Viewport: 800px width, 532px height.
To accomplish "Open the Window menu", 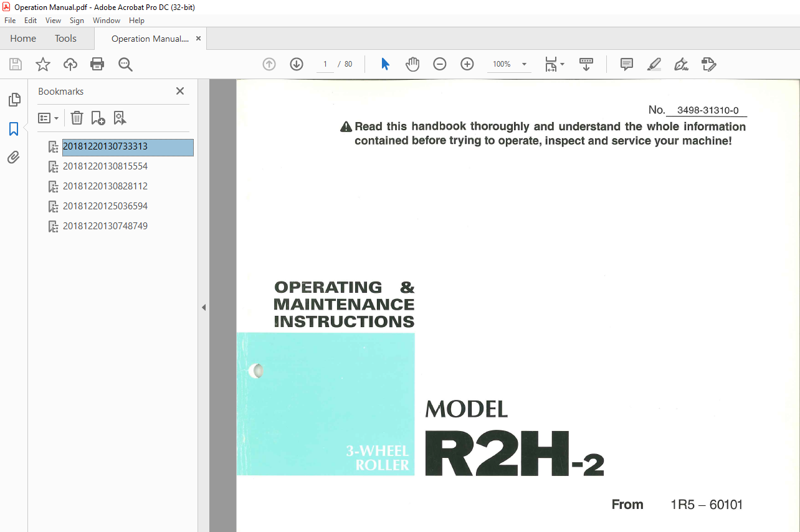I will (x=107, y=21).
